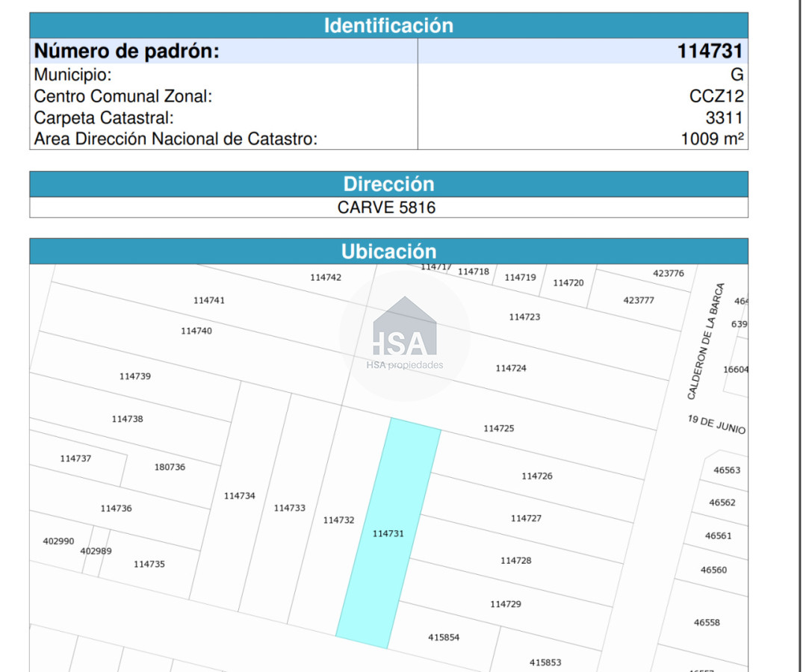Select parcel 423776 in top right corner
Viewport: 809px width, 672px height.
click(x=669, y=273)
